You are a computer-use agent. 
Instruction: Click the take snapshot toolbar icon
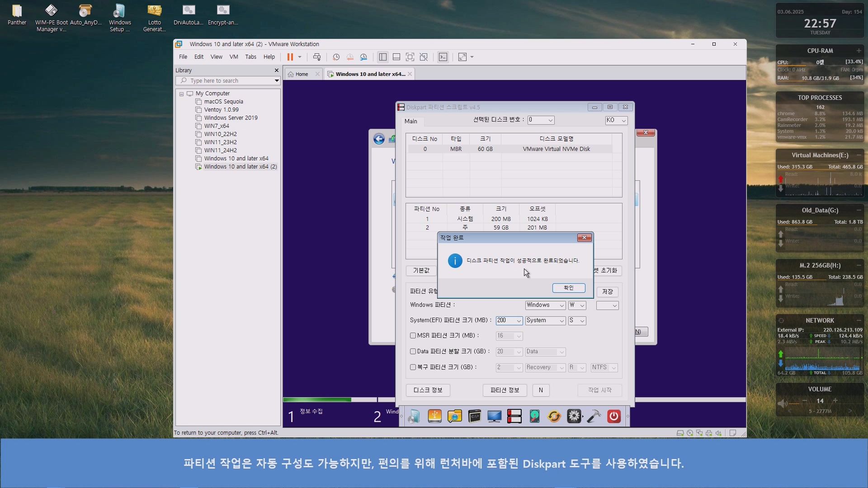[x=336, y=57]
